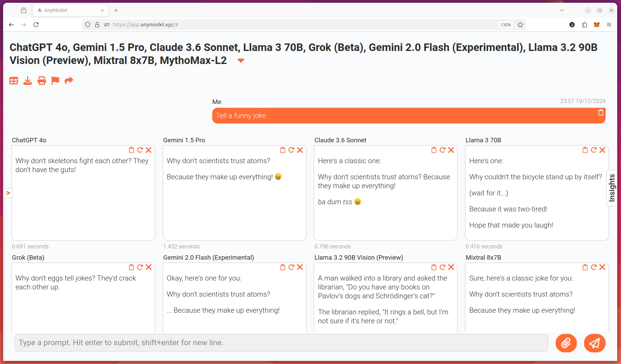Screen dimensions: 621x364
Task: Download the conversation using the download icon
Action: tap(28, 81)
